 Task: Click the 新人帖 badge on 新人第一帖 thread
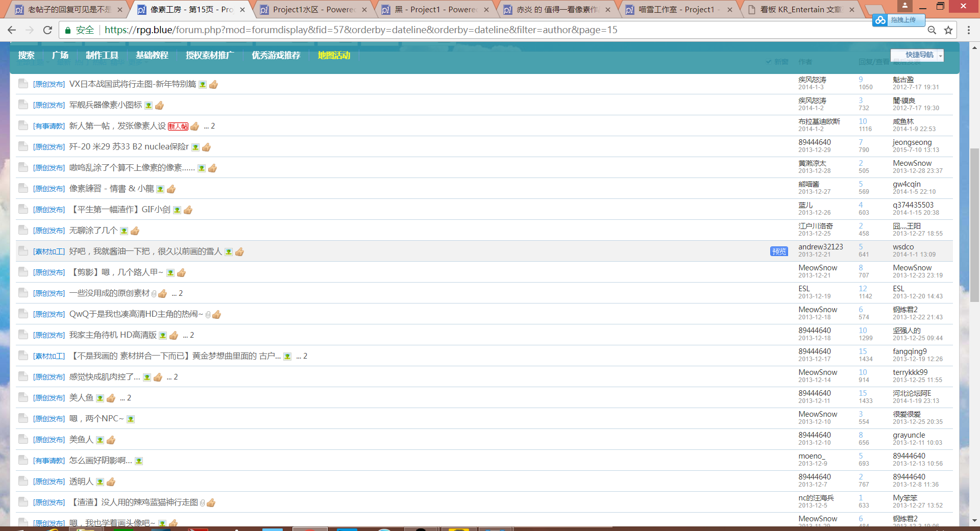178,127
